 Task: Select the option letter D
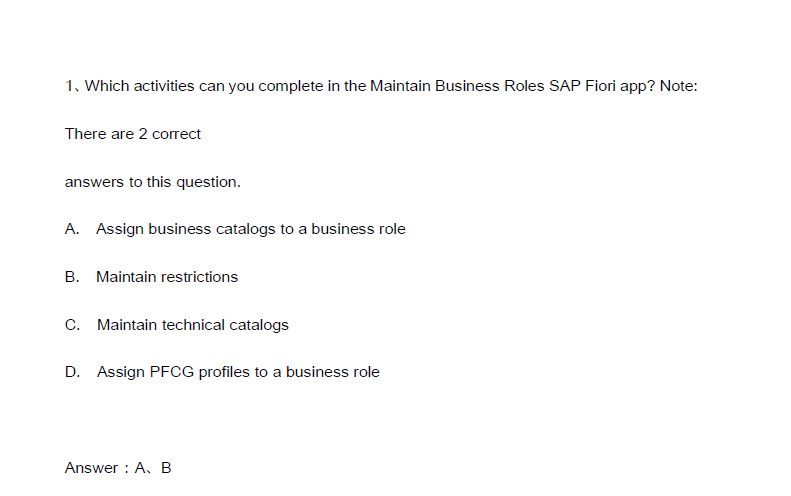click(x=72, y=372)
